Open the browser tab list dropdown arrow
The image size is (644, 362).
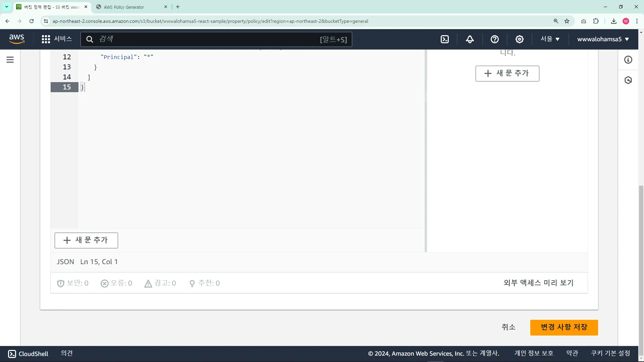point(6,7)
